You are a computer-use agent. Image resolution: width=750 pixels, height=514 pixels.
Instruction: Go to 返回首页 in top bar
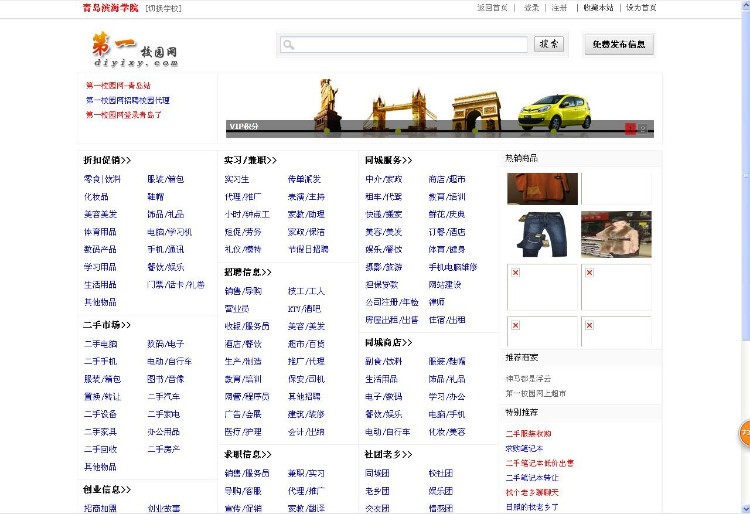(492, 8)
